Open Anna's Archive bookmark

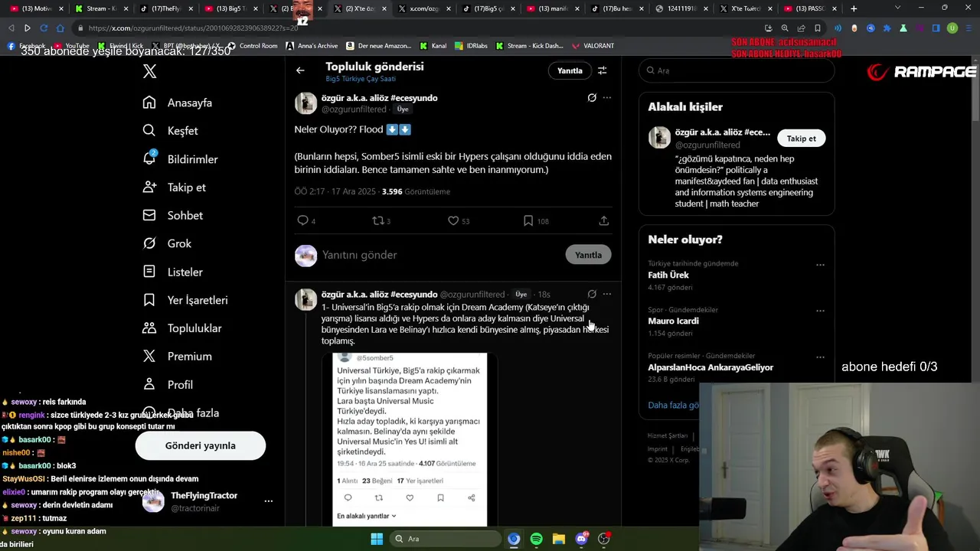coord(312,46)
